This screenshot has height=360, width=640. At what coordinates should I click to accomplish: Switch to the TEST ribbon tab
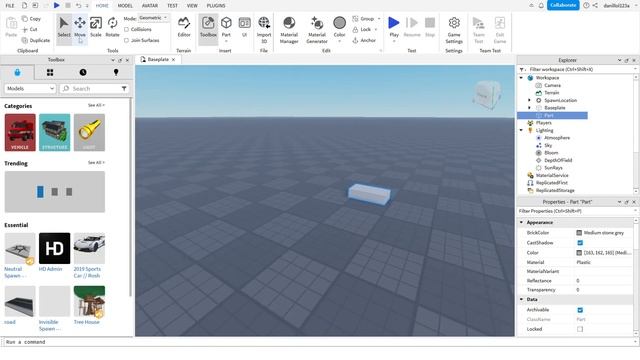pos(172,6)
